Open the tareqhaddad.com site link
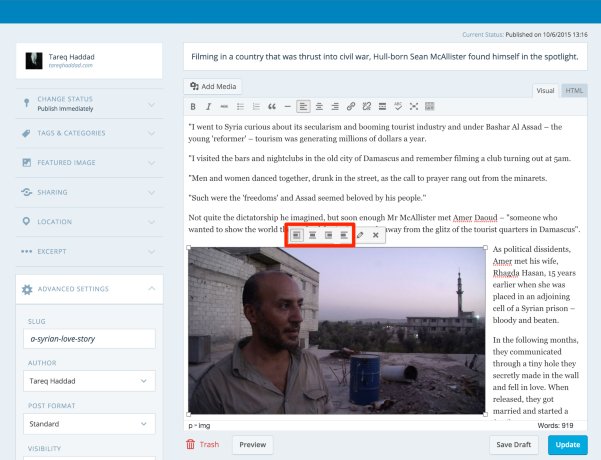Viewport: 601px width, 460px height. pyautogui.click(x=71, y=66)
